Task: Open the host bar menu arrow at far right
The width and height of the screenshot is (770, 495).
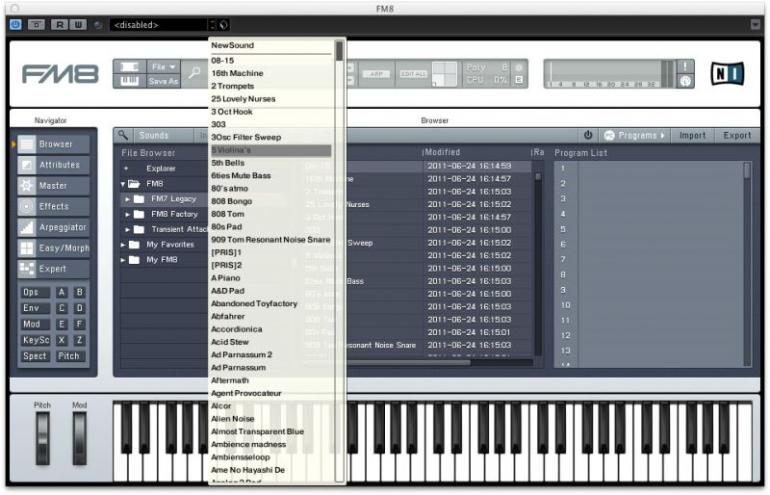Action: pos(755,25)
